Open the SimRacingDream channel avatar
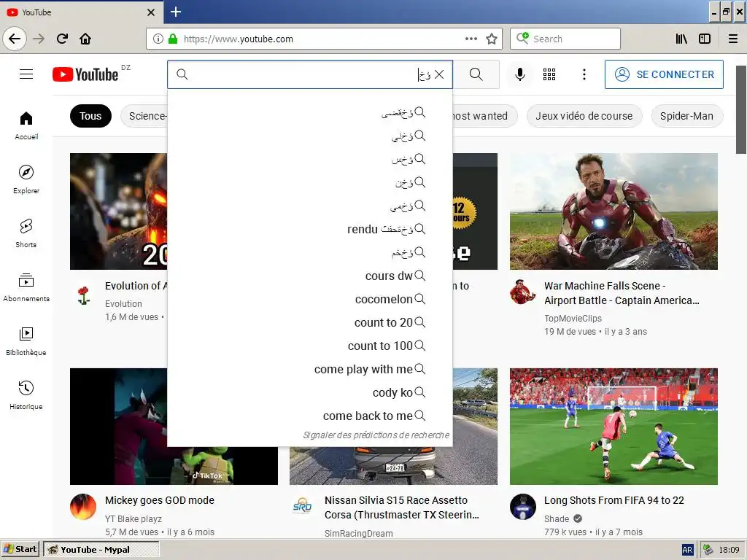This screenshot has width=747, height=560. click(x=303, y=507)
